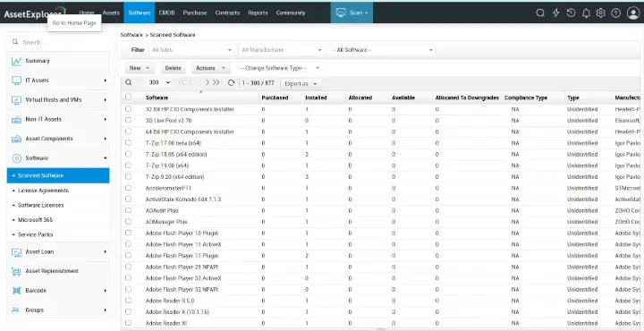644x331 pixels.
Task: Check the 7-Zip 19.00 (x64) row
Action: click(128, 165)
